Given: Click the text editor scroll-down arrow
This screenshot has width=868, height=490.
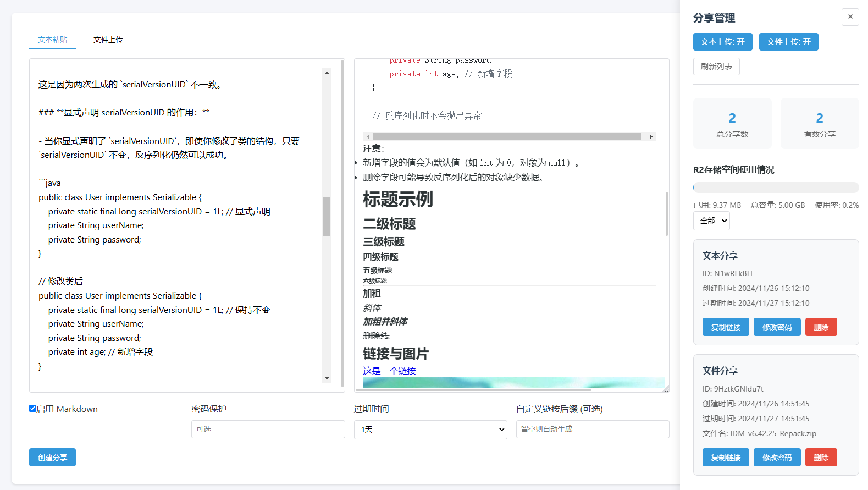Looking at the screenshot, I should (x=327, y=378).
